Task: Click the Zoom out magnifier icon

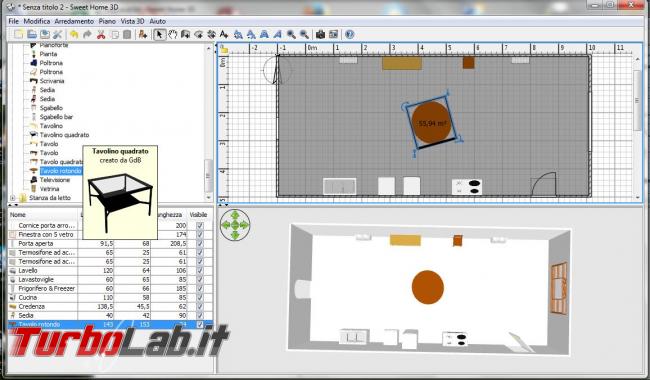Action: (304, 34)
